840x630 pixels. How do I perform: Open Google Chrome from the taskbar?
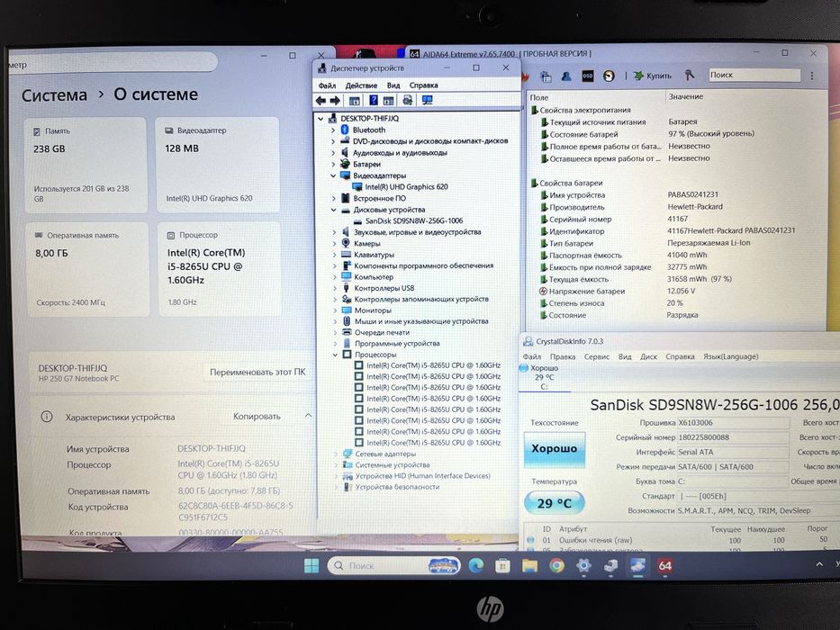pyautogui.click(x=556, y=565)
